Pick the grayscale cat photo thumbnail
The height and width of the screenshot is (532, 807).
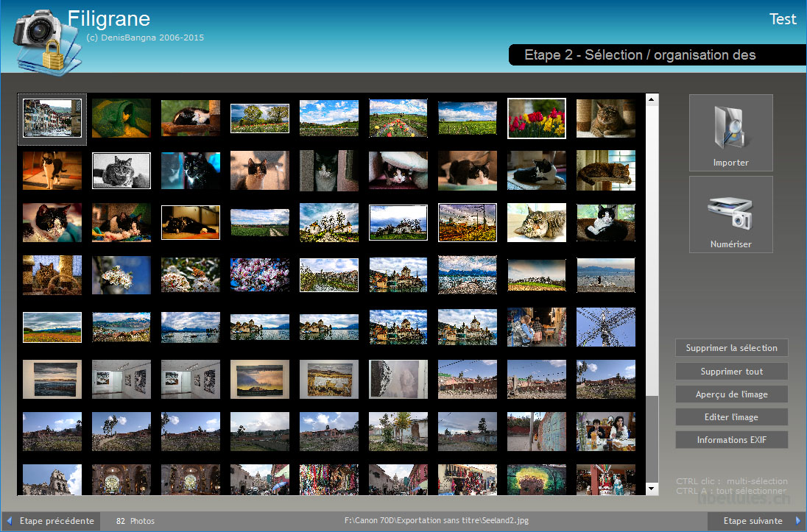121,171
